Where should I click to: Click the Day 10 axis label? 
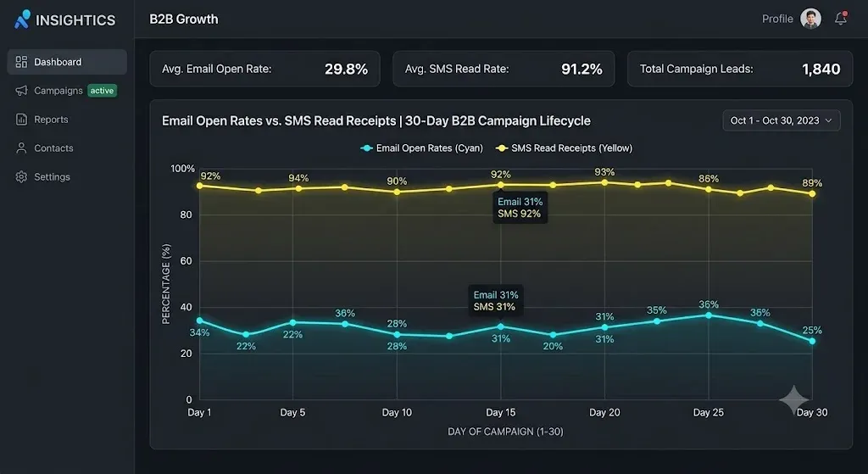pos(397,412)
